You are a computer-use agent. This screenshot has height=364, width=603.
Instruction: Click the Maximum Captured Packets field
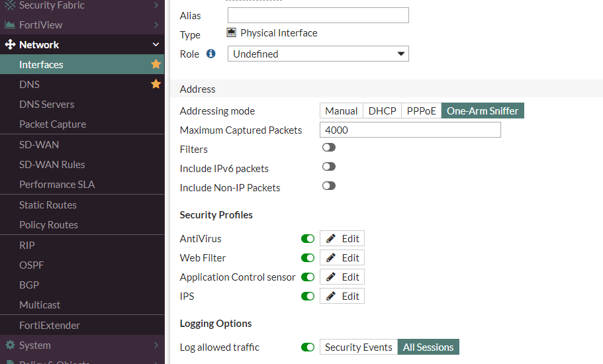click(410, 130)
